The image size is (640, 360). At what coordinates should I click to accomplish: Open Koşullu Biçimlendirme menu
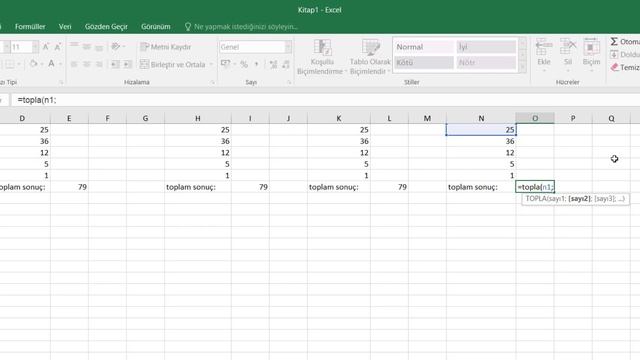point(322,57)
